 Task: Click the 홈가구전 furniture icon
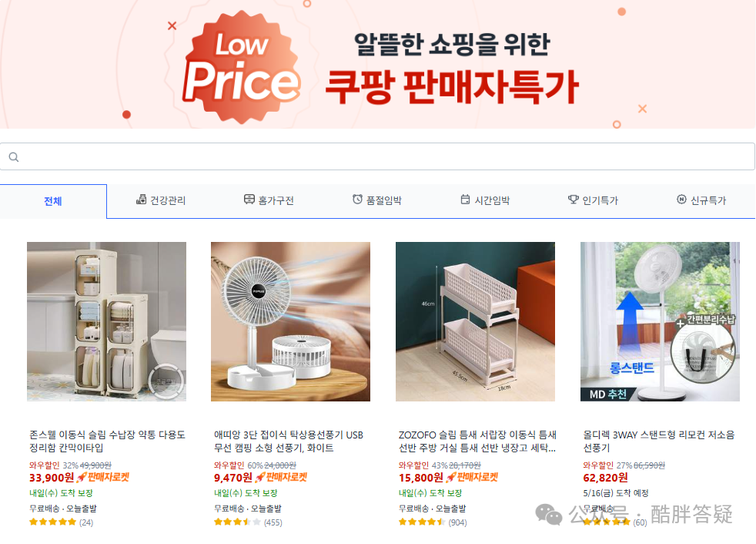(249, 200)
